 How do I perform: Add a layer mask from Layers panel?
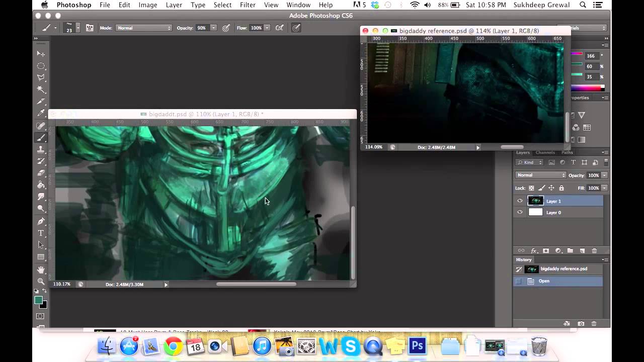(x=546, y=250)
